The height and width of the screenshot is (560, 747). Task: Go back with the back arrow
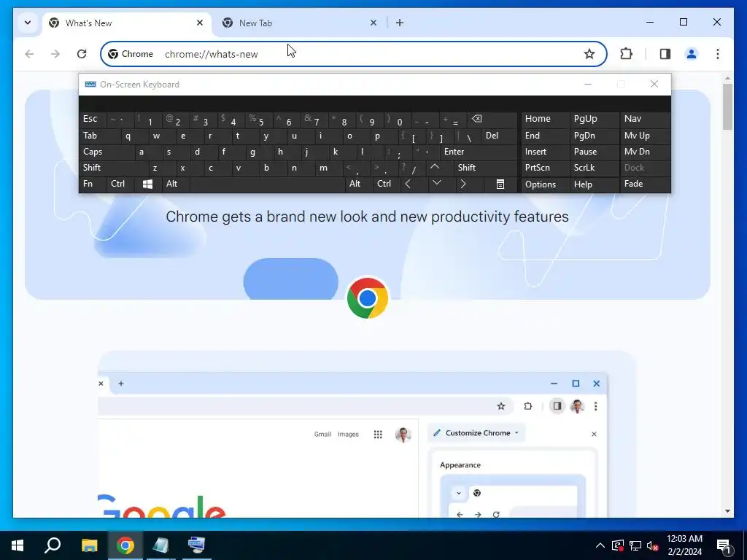pyautogui.click(x=29, y=54)
